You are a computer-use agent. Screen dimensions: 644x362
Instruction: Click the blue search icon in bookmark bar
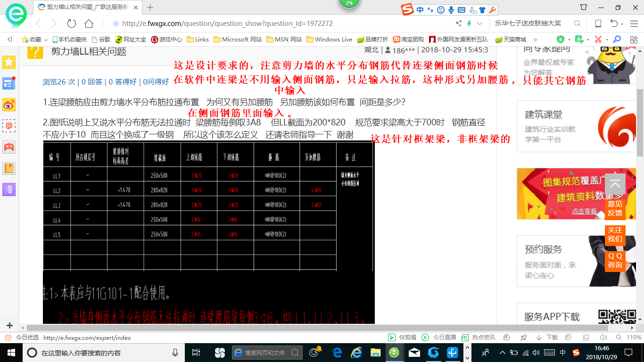point(616,40)
